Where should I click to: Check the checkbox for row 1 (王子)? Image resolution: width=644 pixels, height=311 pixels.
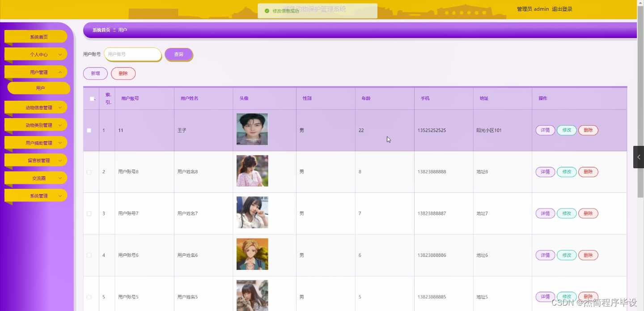click(89, 130)
